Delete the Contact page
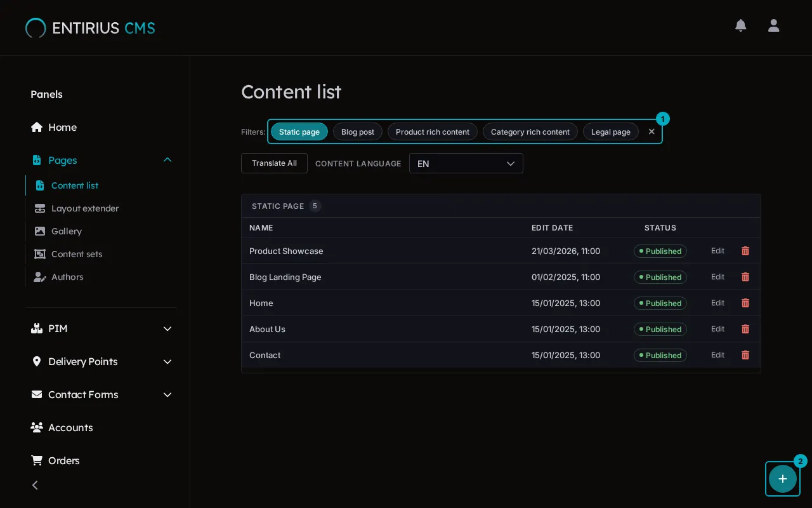Image resolution: width=812 pixels, height=508 pixels. [x=745, y=355]
